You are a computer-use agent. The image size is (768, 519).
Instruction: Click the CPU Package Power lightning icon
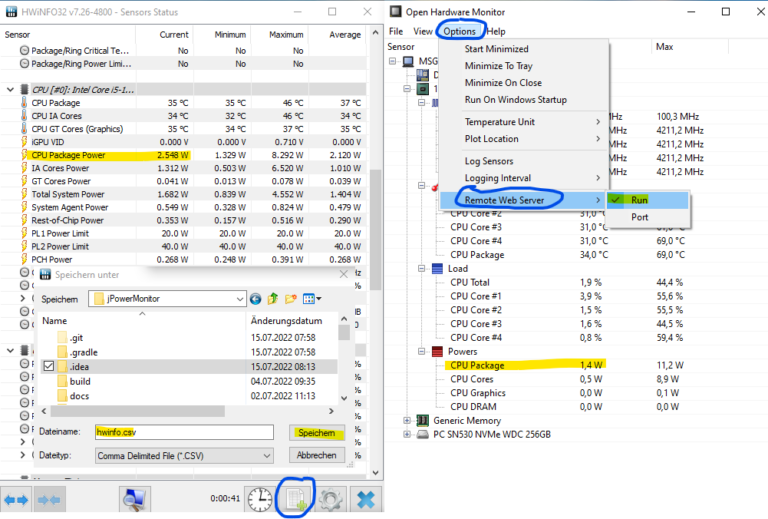[24, 155]
